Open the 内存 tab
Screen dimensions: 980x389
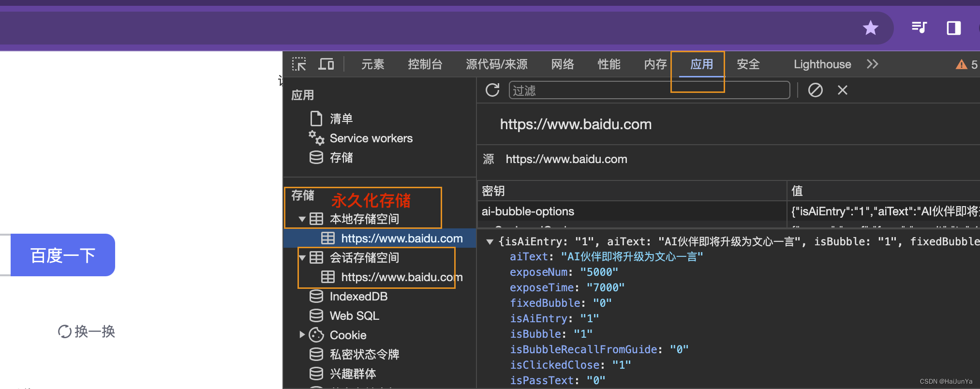click(x=655, y=64)
